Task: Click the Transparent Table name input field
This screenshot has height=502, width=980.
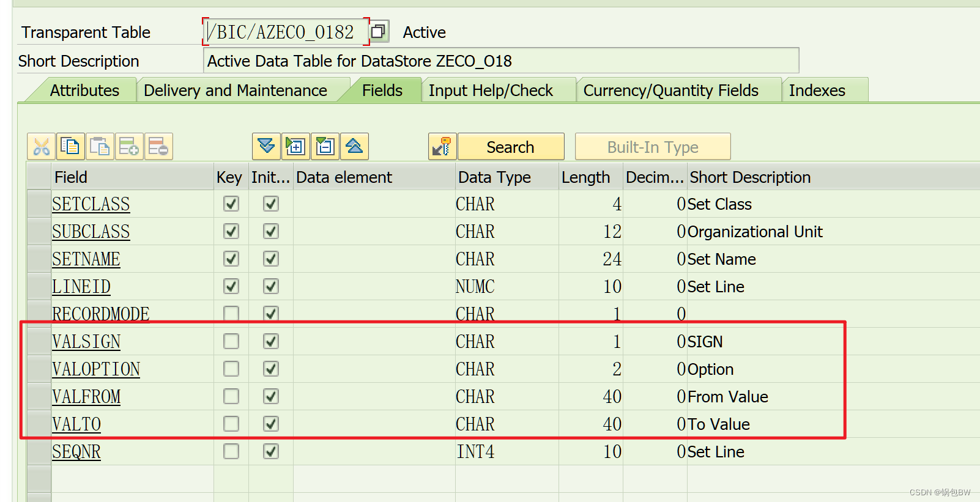Action: [286, 32]
